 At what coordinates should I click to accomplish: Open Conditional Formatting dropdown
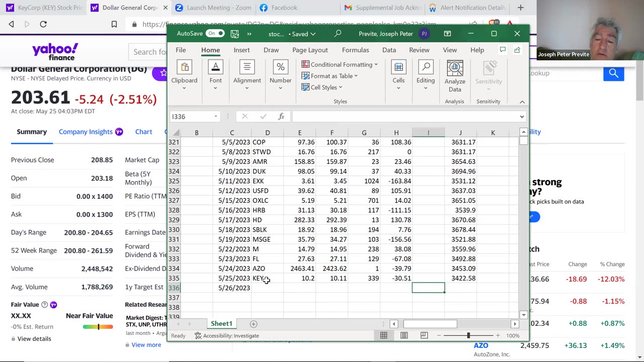340,64
